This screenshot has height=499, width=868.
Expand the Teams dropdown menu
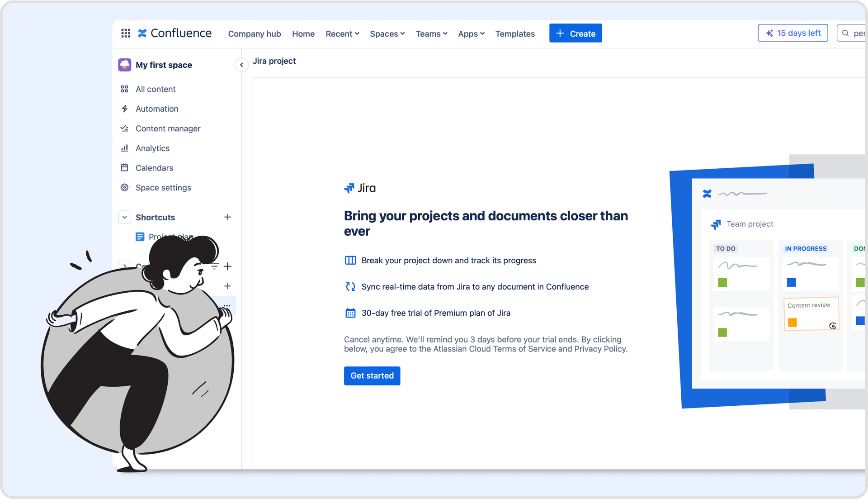(x=431, y=34)
